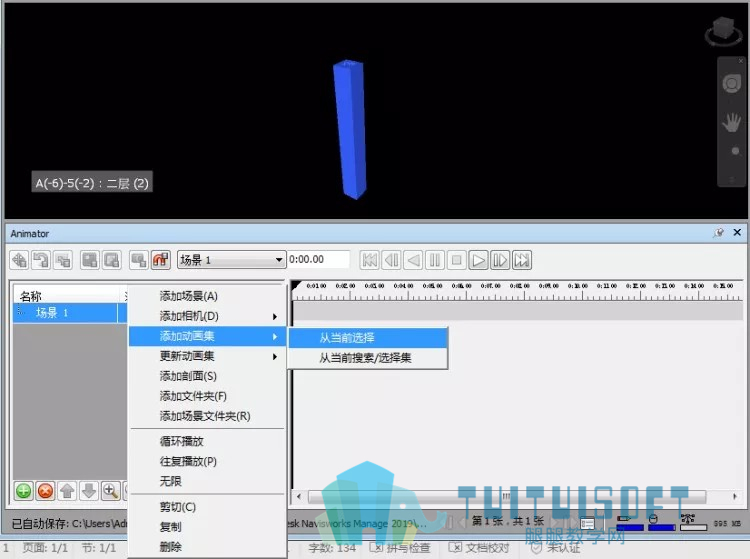Viewport: 750px width, 559px height.
Task: Pause the animation playback
Action: (435, 260)
